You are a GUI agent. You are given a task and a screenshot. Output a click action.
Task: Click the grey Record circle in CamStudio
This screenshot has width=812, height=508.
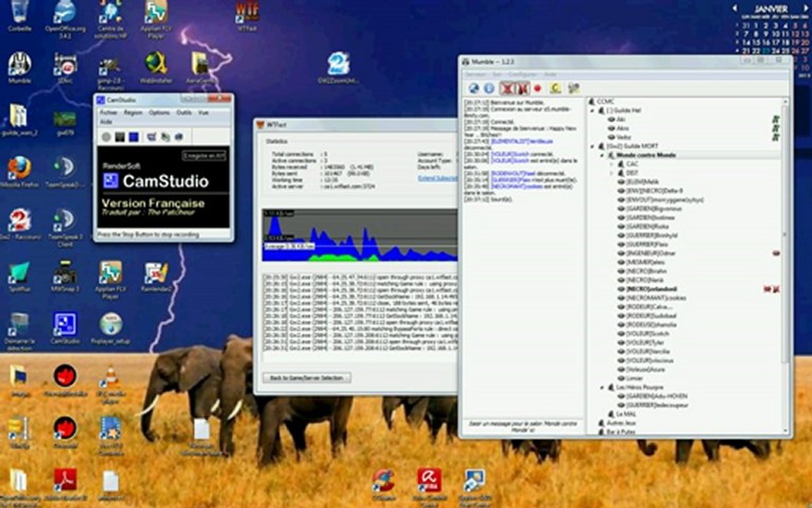pyautogui.click(x=106, y=137)
